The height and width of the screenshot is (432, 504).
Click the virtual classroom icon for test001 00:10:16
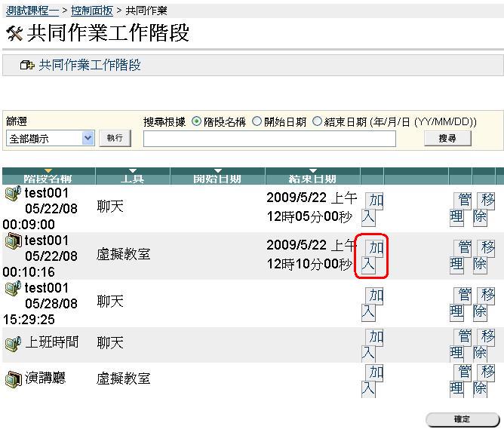pyautogui.click(x=12, y=241)
